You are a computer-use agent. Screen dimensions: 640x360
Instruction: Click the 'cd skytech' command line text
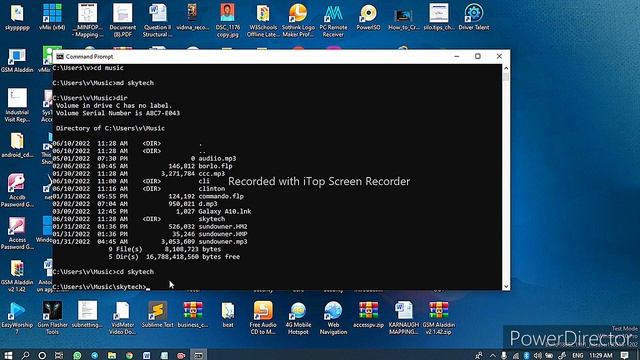tap(135, 272)
